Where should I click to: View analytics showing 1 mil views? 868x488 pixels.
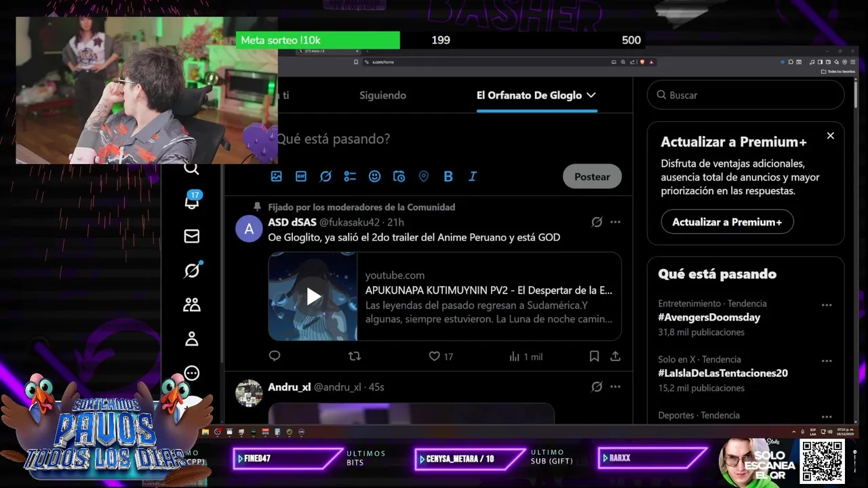tap(526, 356)
